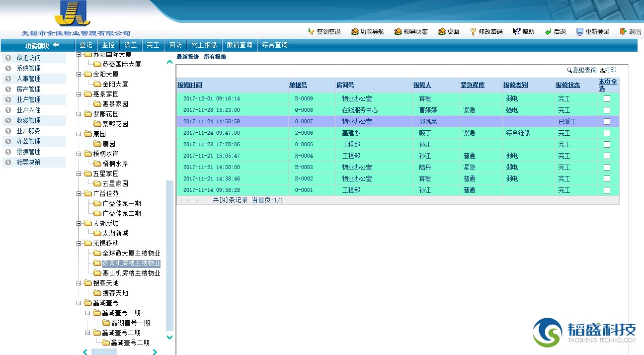Sort by the 紧急程度 column header
This screenshot has width=644, height=355.
pyautogui.click(x=472, y=85)
